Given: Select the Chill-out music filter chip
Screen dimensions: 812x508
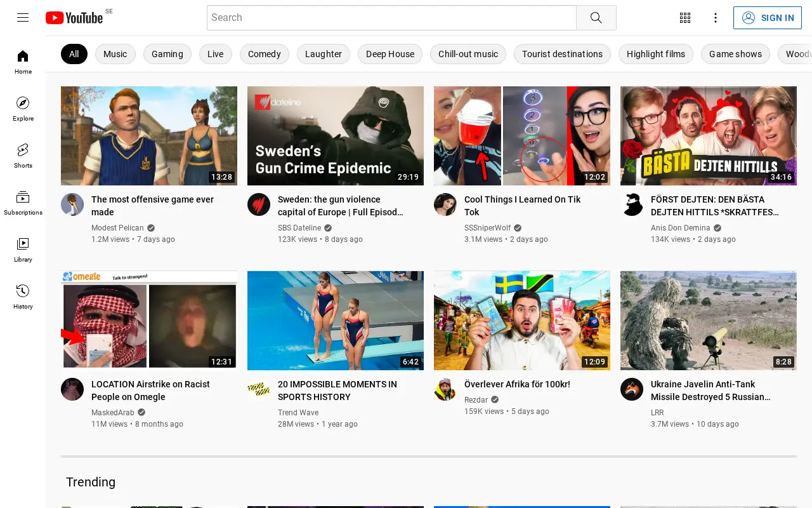Looking at the screenshot, I should tap(468, 54).
